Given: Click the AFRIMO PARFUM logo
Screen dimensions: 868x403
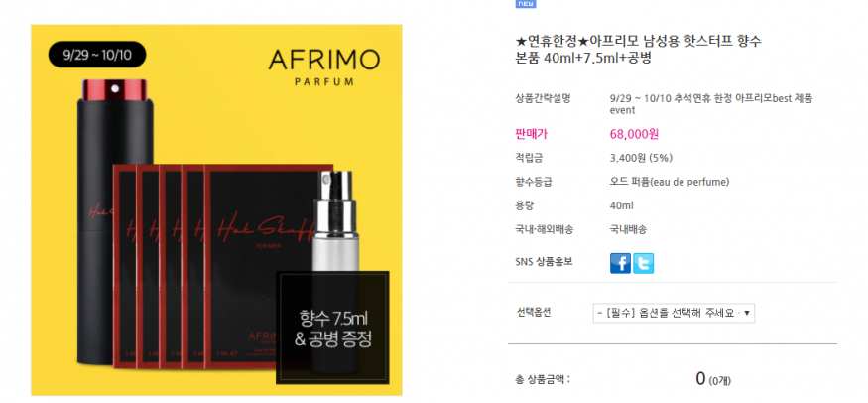Looking at the screenshot, I should pos(323,67).
